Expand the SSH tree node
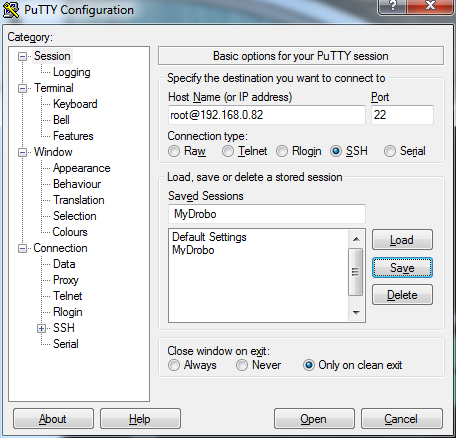Viewport: 456px width, 438px height. (x=41, y=328)
